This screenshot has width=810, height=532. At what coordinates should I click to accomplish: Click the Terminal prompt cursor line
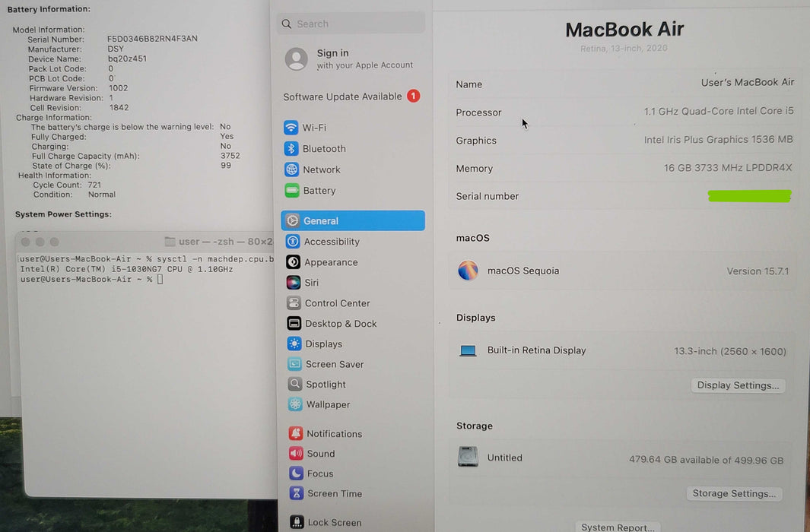91,279
